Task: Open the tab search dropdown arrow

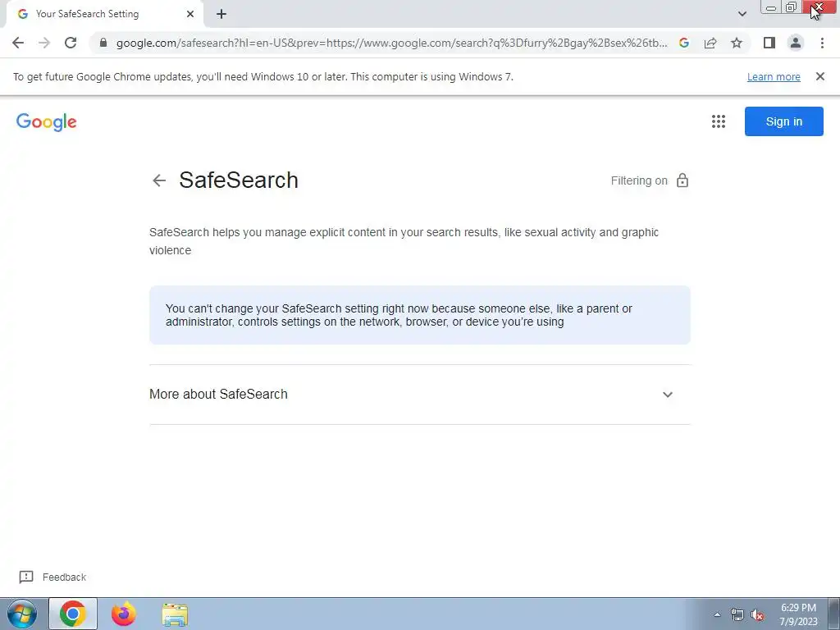Action: click(742, 14)
